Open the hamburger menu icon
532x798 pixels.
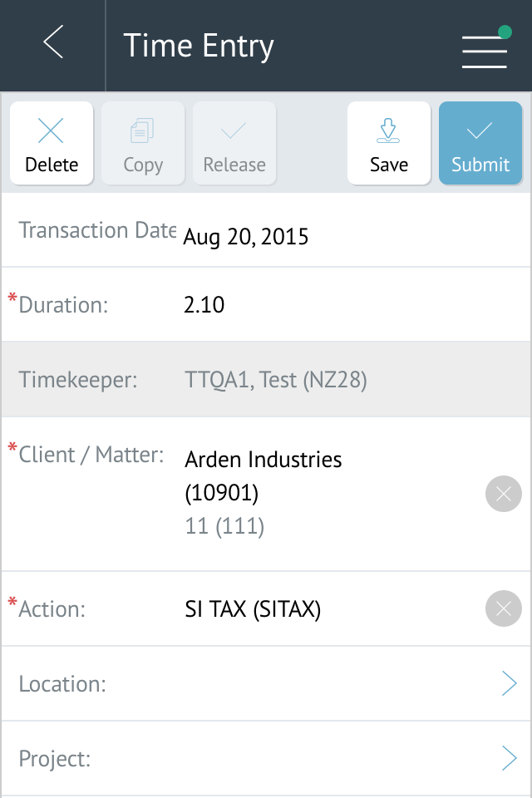tap(484, 52)
